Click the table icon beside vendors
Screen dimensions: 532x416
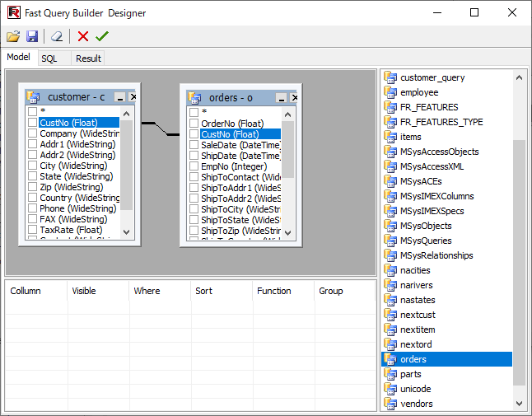(390, 404)
